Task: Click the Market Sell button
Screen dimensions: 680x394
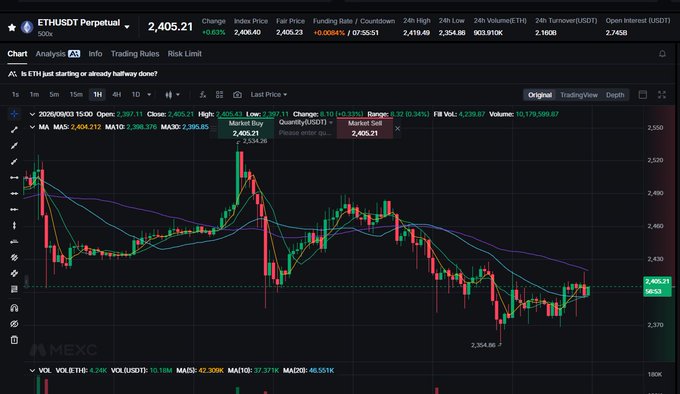Action: tap(365, 128)
